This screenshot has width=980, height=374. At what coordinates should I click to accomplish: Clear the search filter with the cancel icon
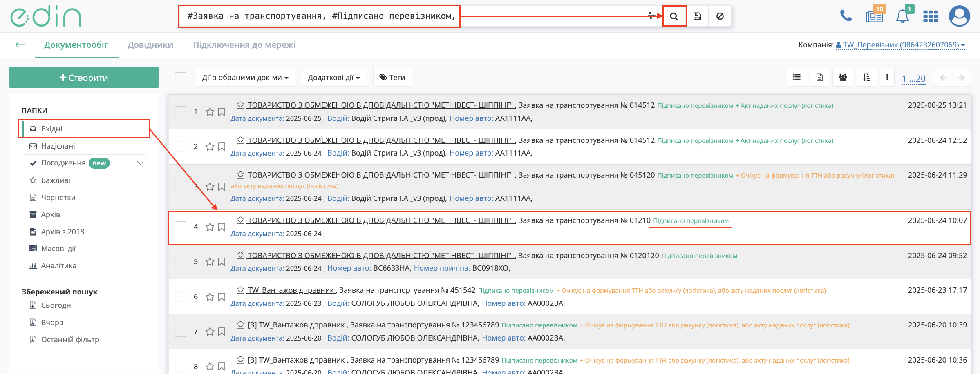(x=720, y=16)
